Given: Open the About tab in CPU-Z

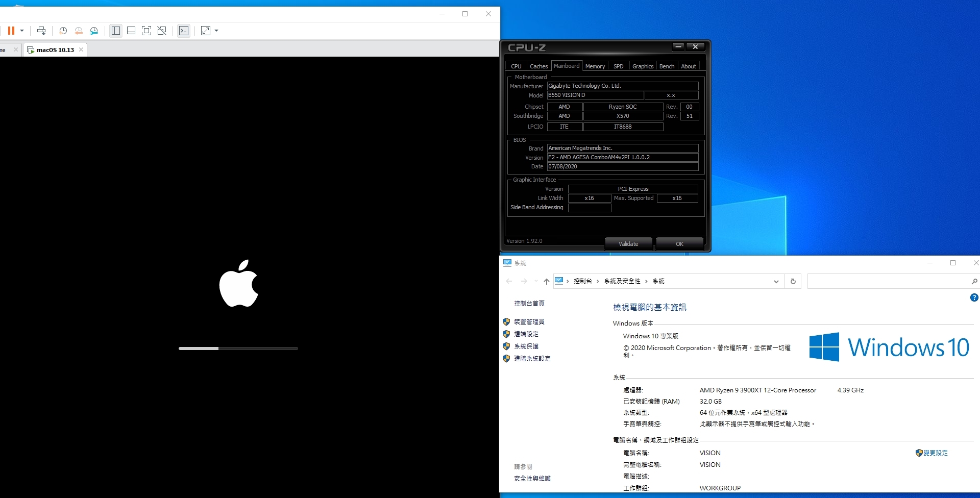Looking at the screenshot, I should pos(689,66).
